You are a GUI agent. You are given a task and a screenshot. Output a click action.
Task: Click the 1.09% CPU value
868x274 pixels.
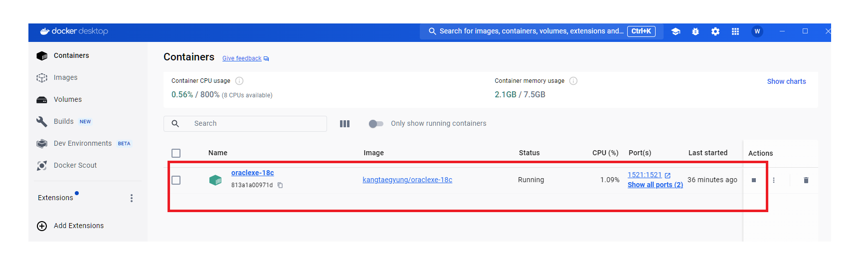(x=610, y=180)
